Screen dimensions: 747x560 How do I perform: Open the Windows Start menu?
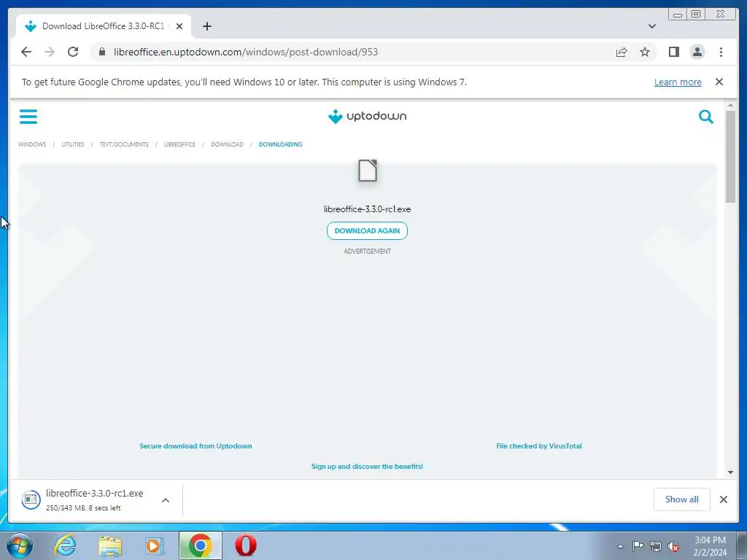(x=20, y=545)
